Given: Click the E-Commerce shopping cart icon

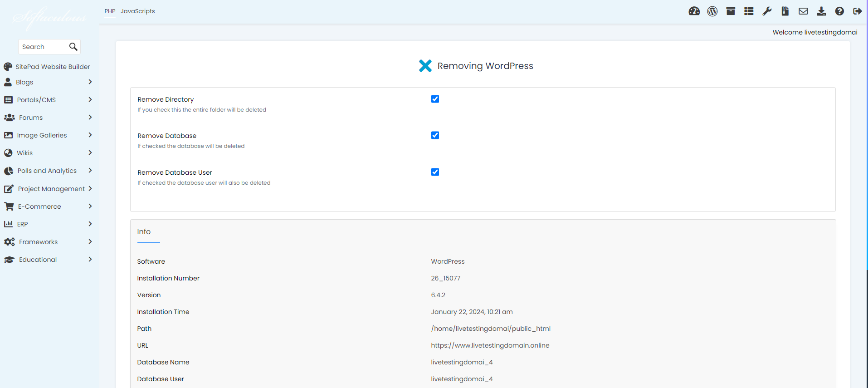Looking at the screenshot, I should (9, 206).
